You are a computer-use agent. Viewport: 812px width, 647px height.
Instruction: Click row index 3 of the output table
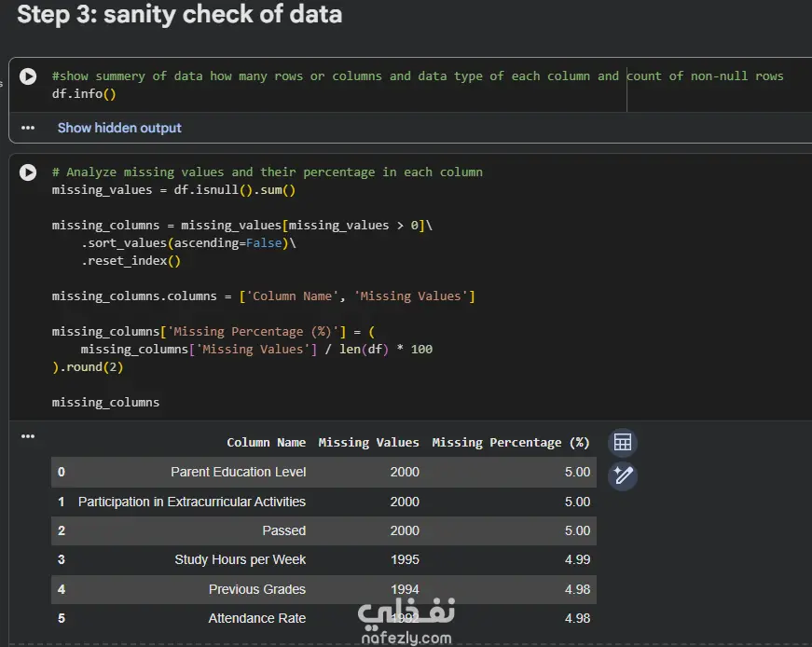pyautogui.click(x=62, y=559)
